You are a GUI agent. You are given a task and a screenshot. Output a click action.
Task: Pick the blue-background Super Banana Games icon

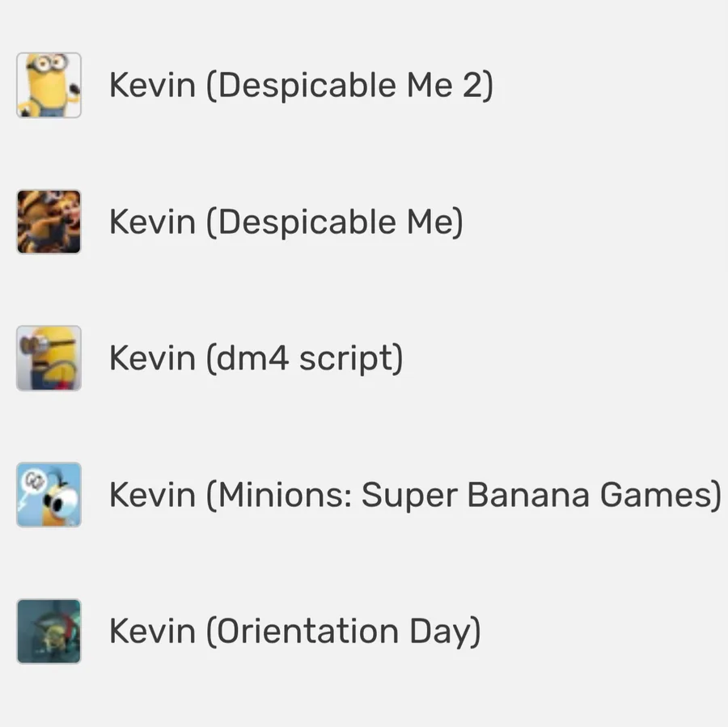point(49,495)
